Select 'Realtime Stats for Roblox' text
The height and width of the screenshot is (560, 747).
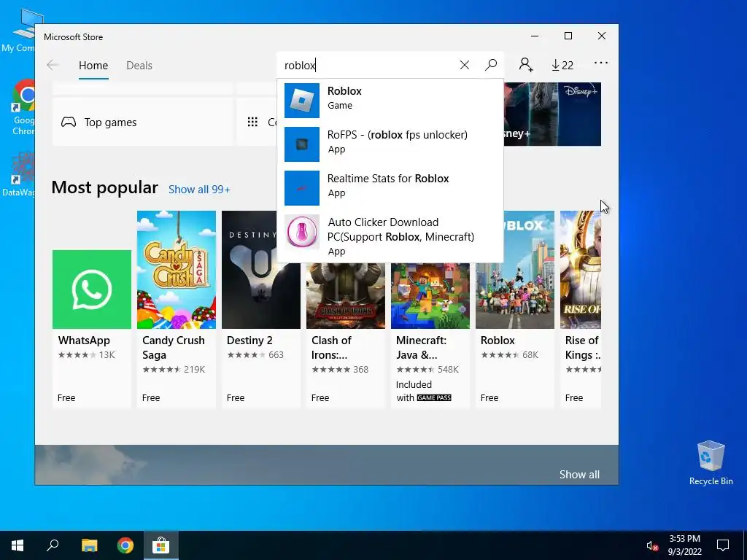(x=388, y=179)
